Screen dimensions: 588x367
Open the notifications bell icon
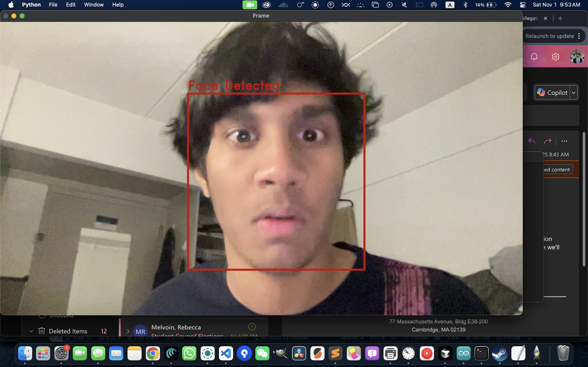534,56
